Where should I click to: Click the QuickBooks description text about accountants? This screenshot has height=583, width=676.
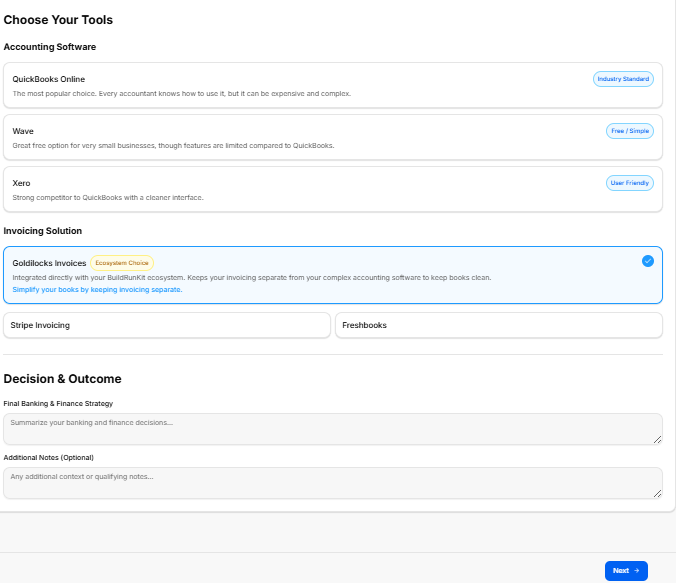point(182,94)
